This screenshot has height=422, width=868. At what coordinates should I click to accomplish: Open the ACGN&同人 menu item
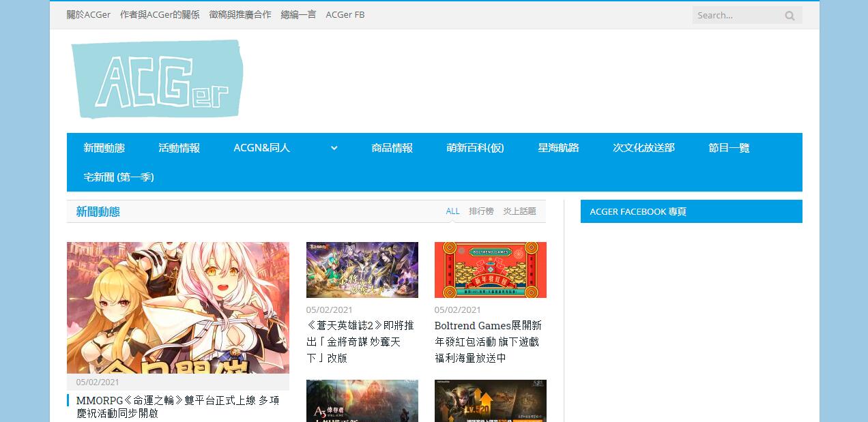(262, 148)
